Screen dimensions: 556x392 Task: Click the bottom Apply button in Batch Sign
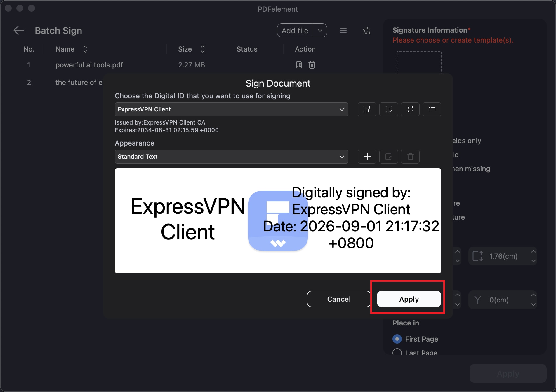(508, 373)
